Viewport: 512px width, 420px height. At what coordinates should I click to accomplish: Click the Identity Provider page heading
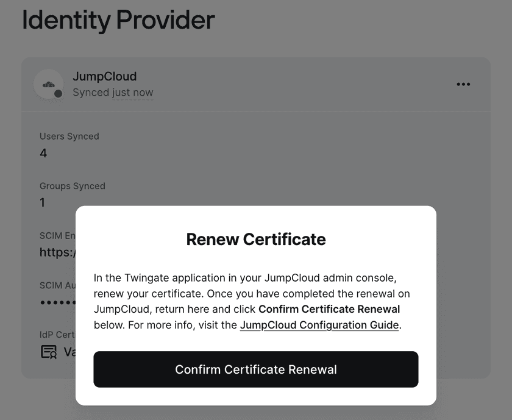click(118, 20)
